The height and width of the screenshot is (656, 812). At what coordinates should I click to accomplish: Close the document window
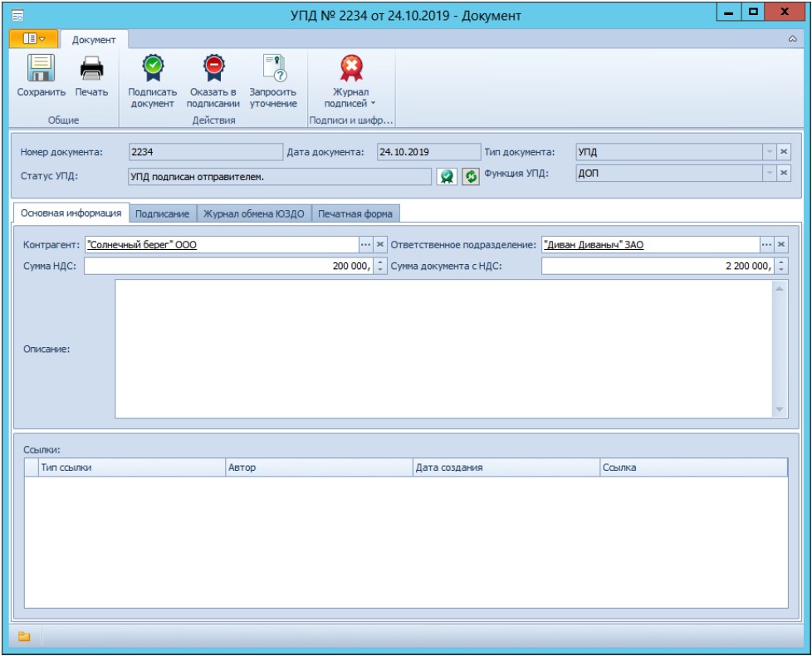click(x=785, y=12)
